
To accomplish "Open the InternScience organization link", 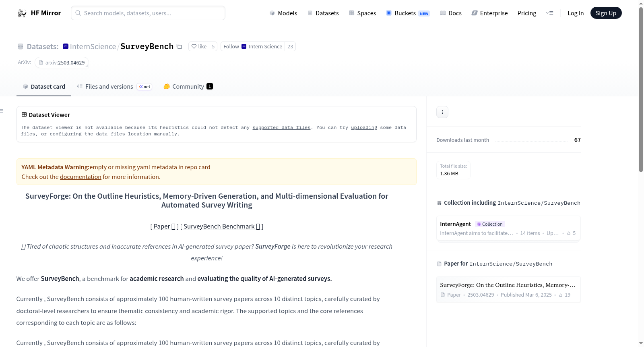I will click(x=93, y=47).
